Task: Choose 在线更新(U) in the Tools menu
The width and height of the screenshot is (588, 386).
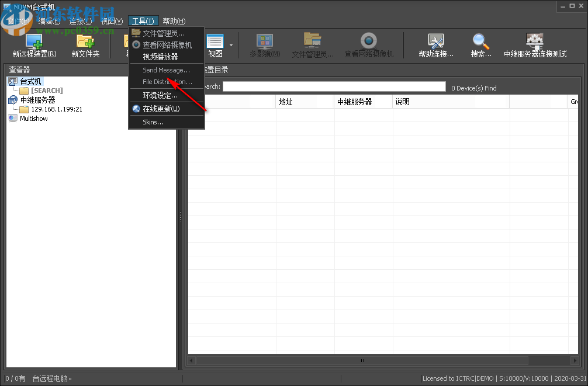Action: pos(167,109)
